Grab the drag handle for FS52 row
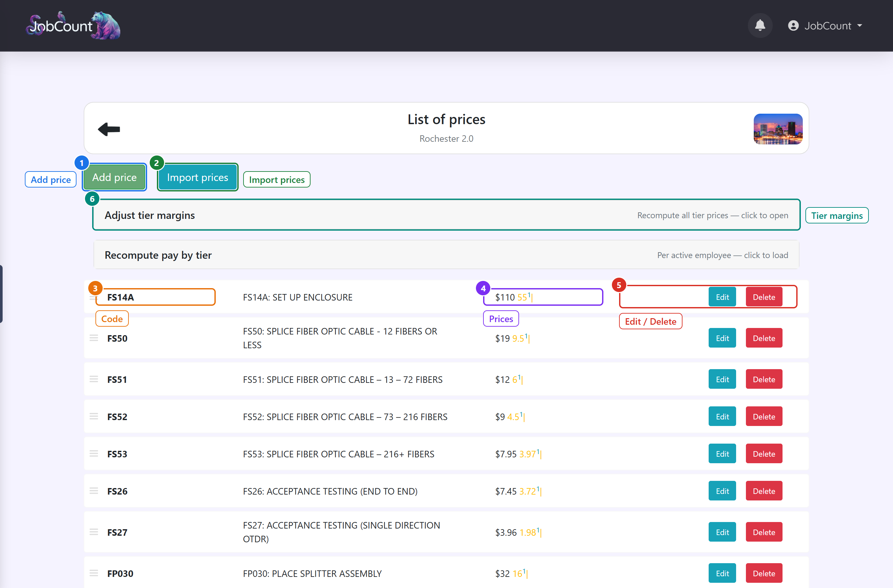 click(x=94, y=416)
